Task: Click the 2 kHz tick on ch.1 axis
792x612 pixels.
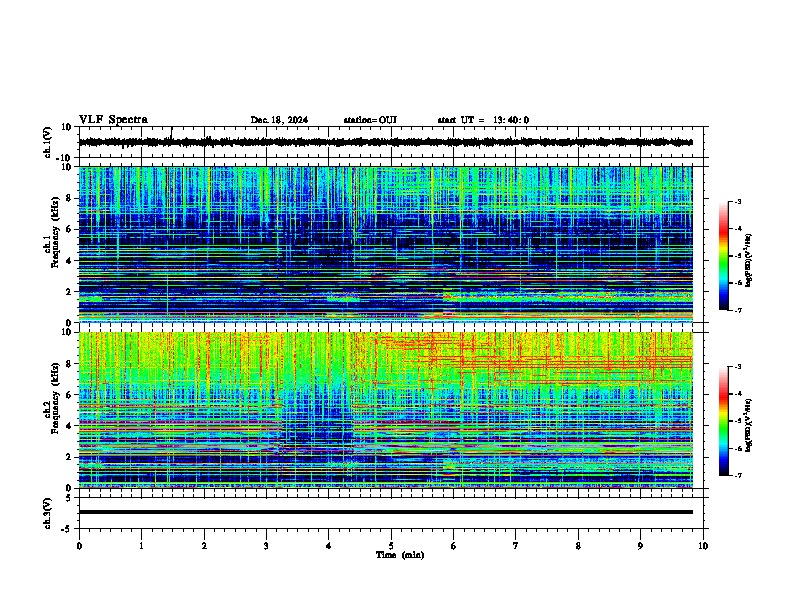Action: tap(69, 292)
